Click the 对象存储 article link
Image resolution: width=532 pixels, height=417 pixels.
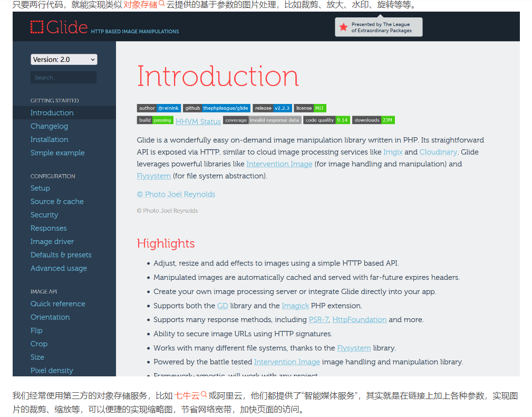click(x=140, y=5)
